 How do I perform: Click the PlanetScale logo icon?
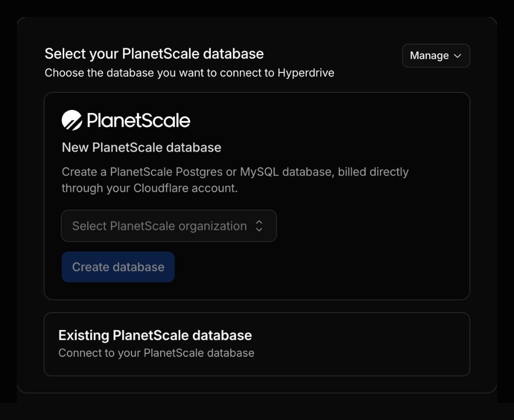point(72,120)
